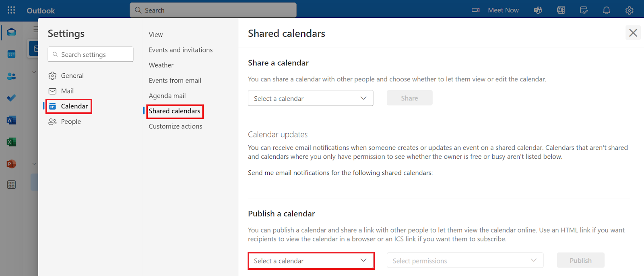The height and width of the screenshot is (276, 644).
Task: Switch to Customize actions section
Action: pyautogui.click(x=175, y=127)
